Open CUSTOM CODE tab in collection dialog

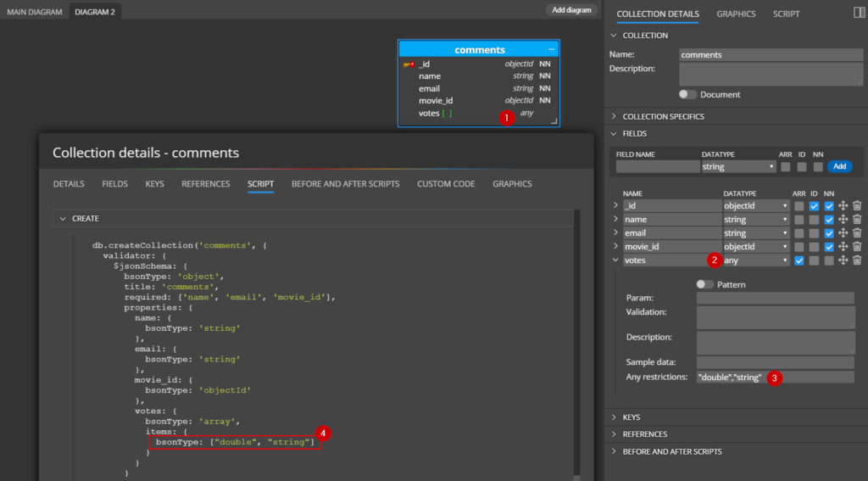click(446, 184)
